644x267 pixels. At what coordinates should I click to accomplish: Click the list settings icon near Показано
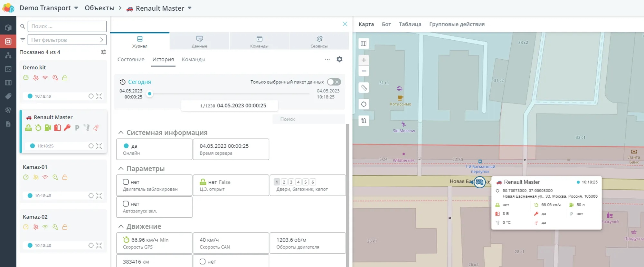point(103,52)
